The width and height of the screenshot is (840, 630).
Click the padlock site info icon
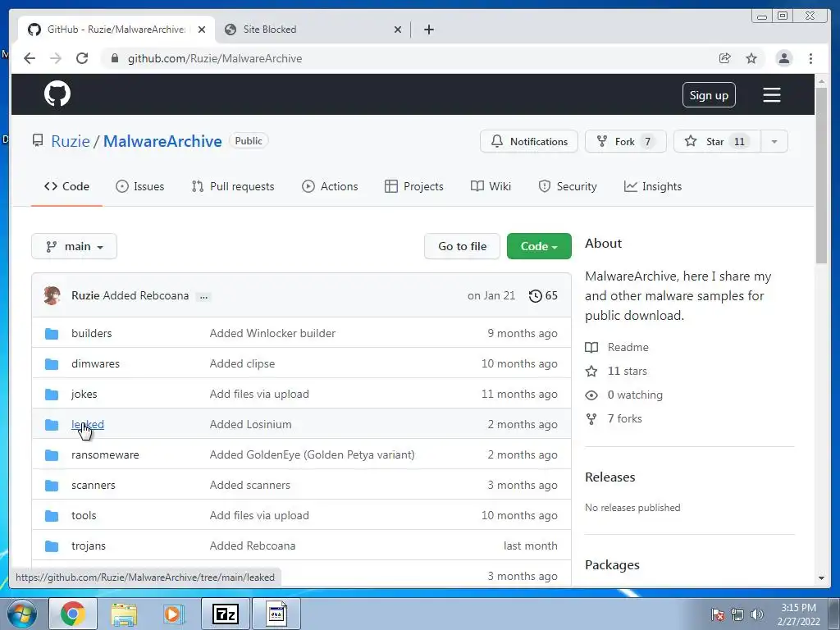point(114,58)
